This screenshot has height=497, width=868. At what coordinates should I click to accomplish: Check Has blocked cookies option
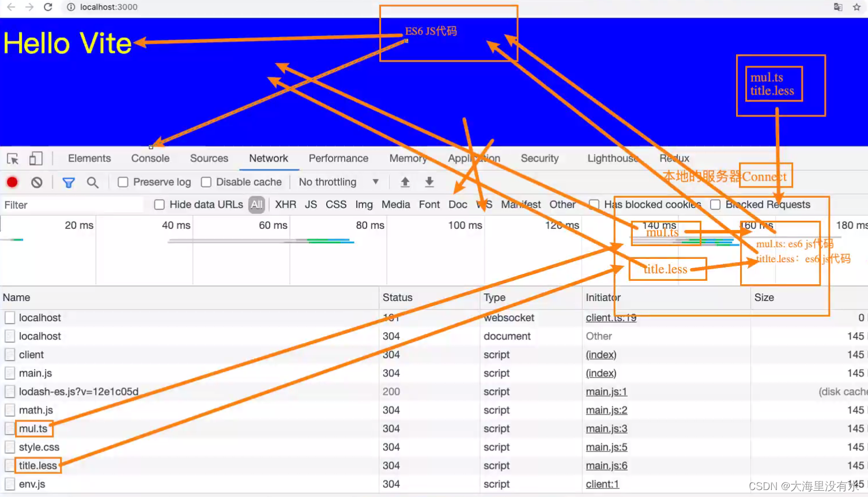click(594, 205)
